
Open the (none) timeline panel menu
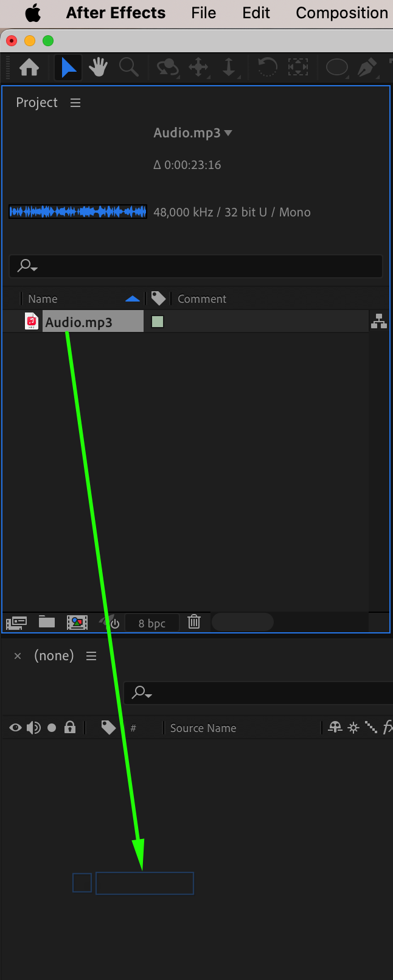(x=91, y=656)
